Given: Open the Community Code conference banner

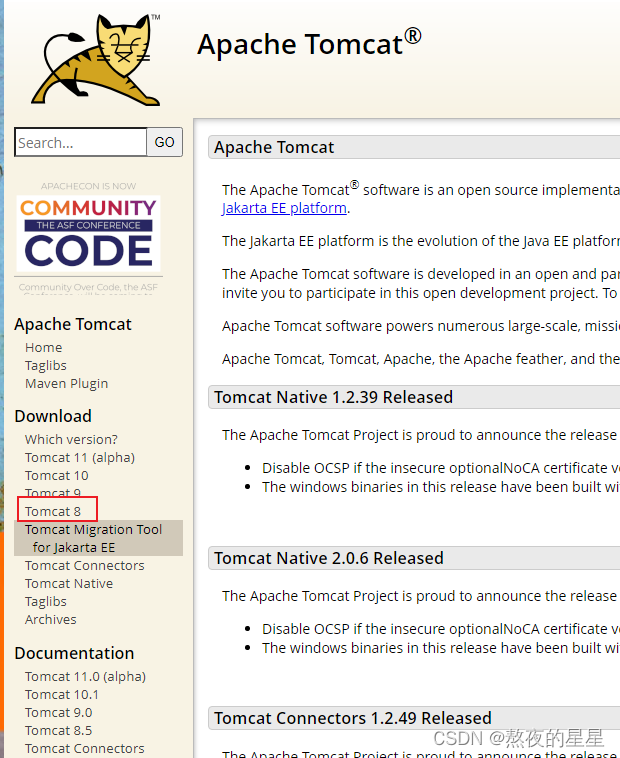Looking at the screenshot, I should (x=88, y=233).
